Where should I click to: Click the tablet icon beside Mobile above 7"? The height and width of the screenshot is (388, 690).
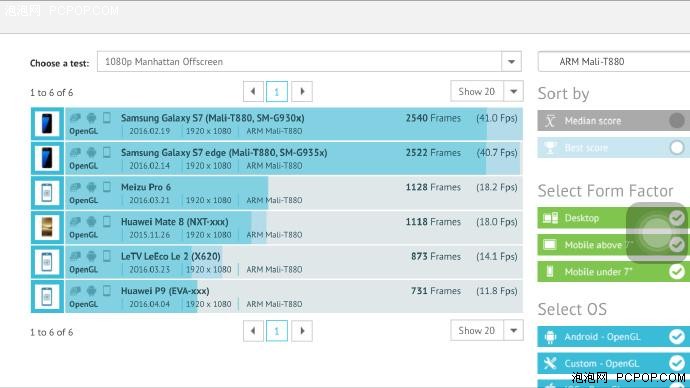pos(550,245)
